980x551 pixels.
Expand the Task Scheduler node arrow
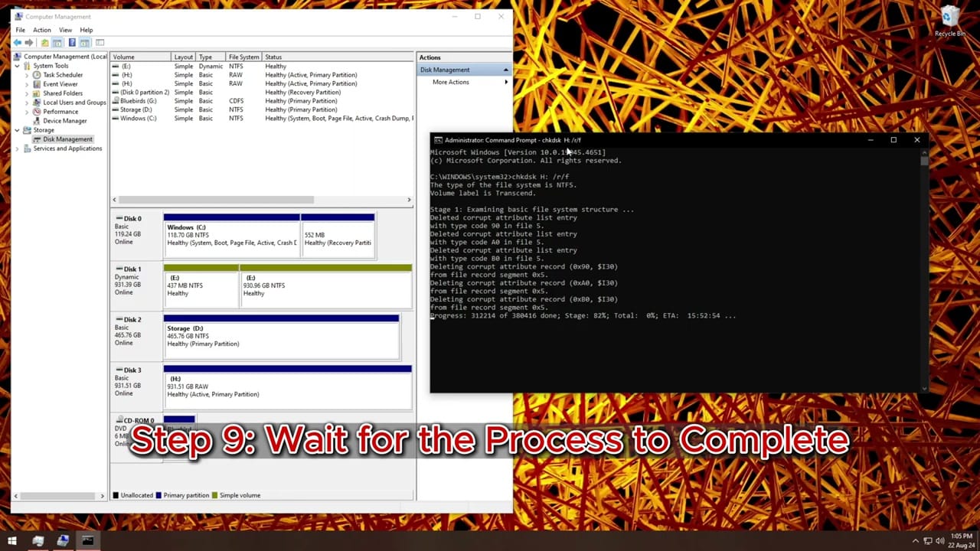[27, 75]
